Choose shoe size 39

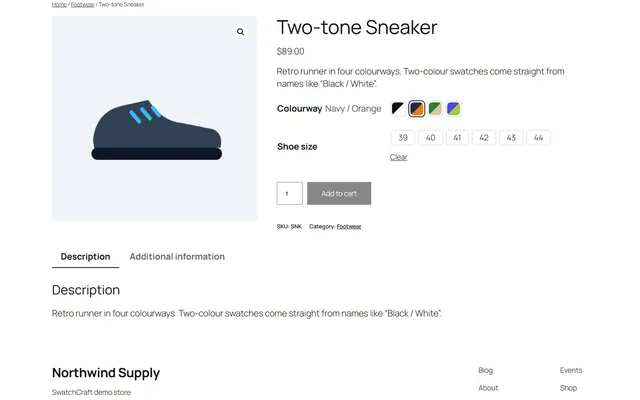pyautogui.click(x=403, y=138)
